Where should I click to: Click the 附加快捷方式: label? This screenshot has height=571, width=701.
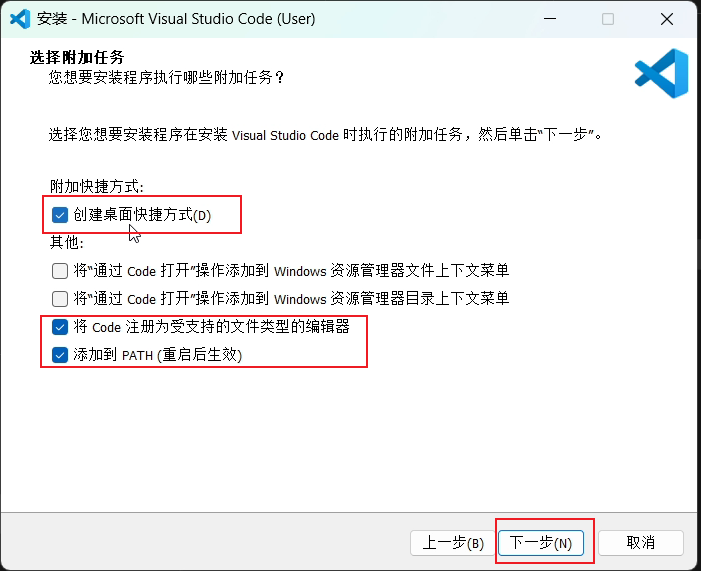click(x=97, y=186)
